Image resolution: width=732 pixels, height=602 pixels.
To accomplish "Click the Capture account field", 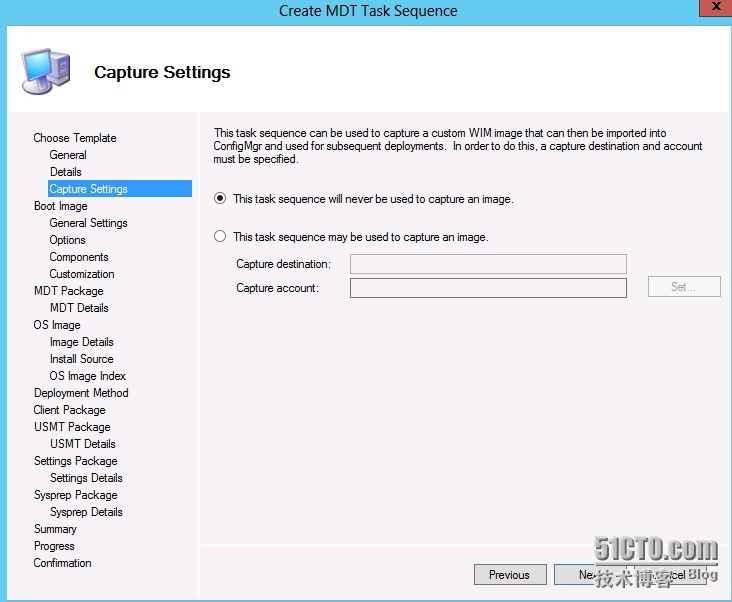I will 488,288.
